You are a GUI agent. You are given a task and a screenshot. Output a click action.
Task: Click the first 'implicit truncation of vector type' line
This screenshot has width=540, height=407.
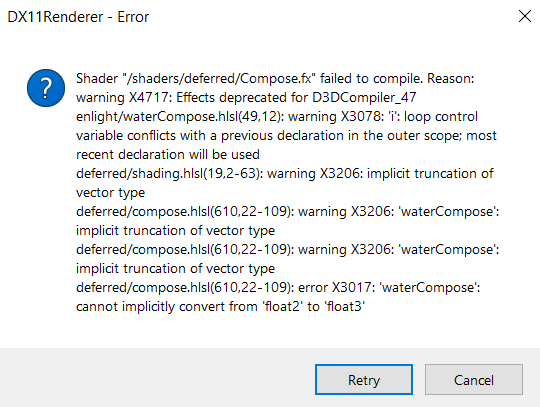tap(175, 230)
